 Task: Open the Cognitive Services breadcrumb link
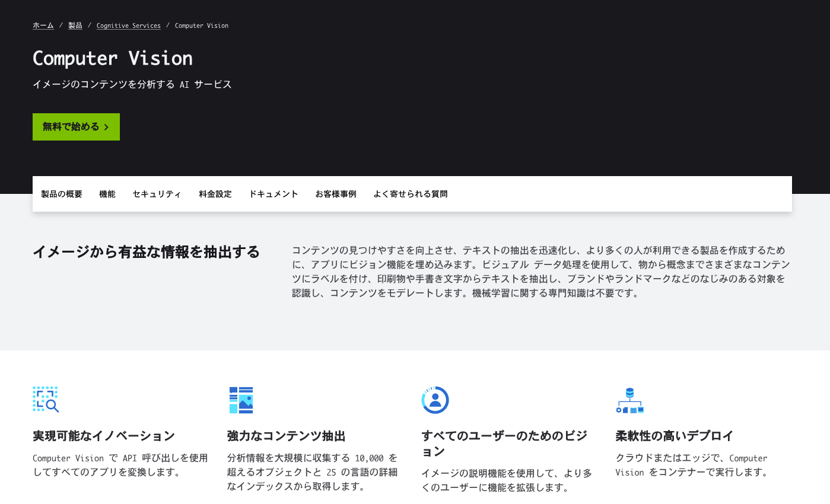coord(128,25)
